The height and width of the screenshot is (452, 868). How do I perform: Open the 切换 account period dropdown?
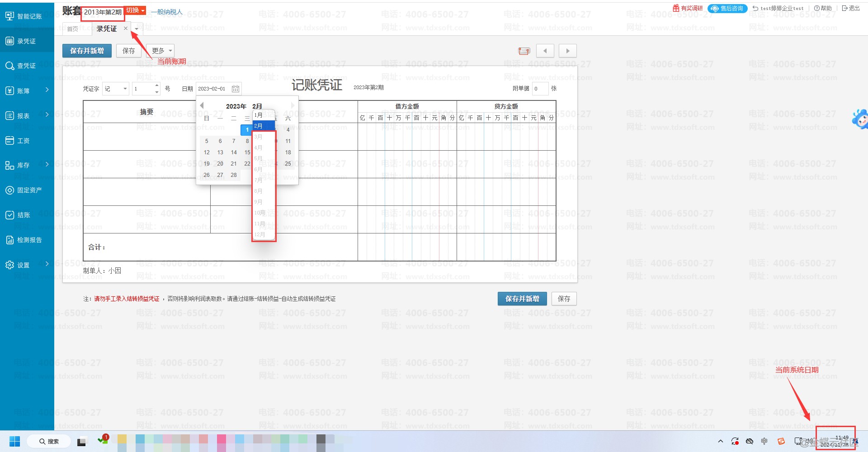[135, 10]
